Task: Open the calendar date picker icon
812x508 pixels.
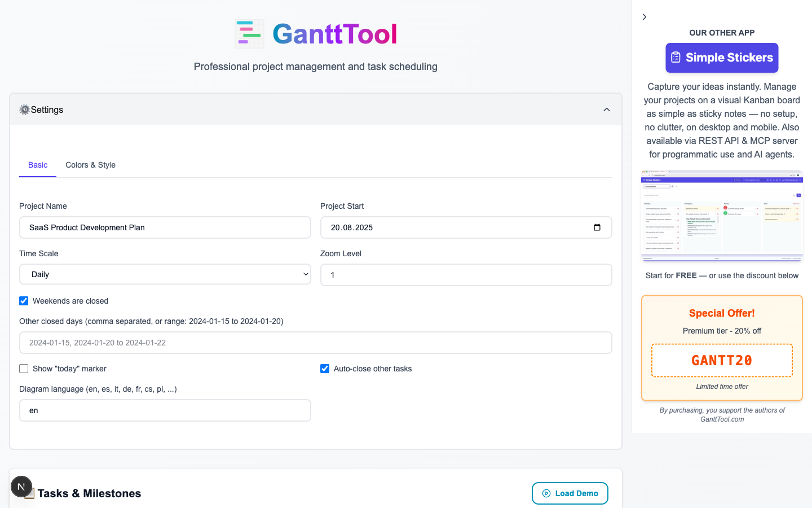Action: (597, 227)
